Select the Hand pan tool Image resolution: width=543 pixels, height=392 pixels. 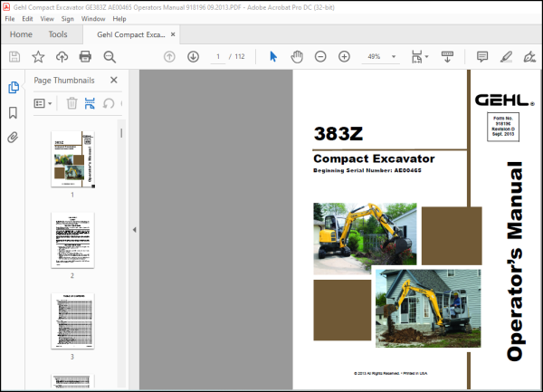(297, 56)
